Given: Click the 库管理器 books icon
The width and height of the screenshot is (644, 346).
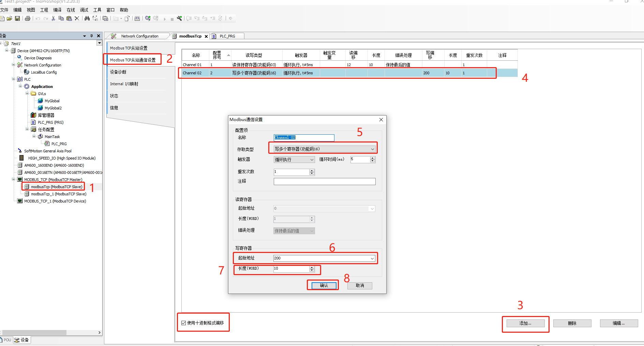Looking at the screenshot, I should point(33,115).
